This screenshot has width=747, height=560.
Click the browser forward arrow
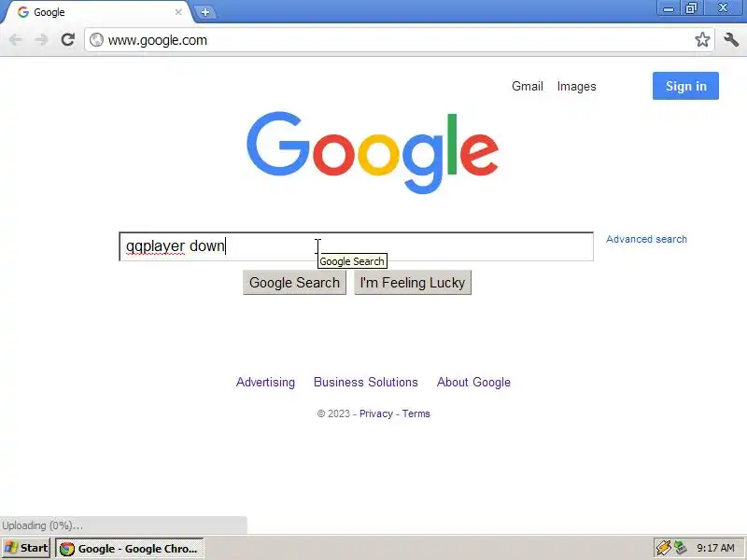pyautogui.click(x=41, y=40)
